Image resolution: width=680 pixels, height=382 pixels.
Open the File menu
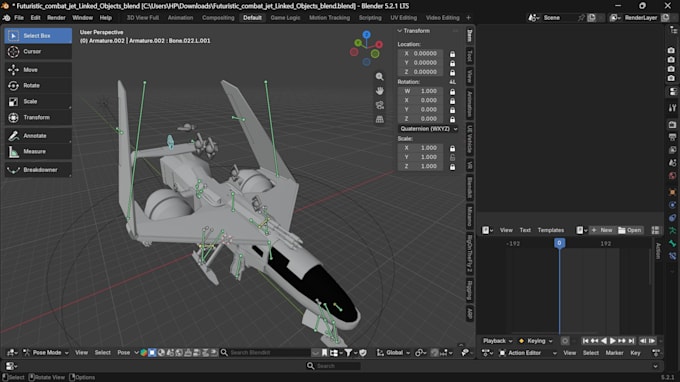click(x=19, y=18)
